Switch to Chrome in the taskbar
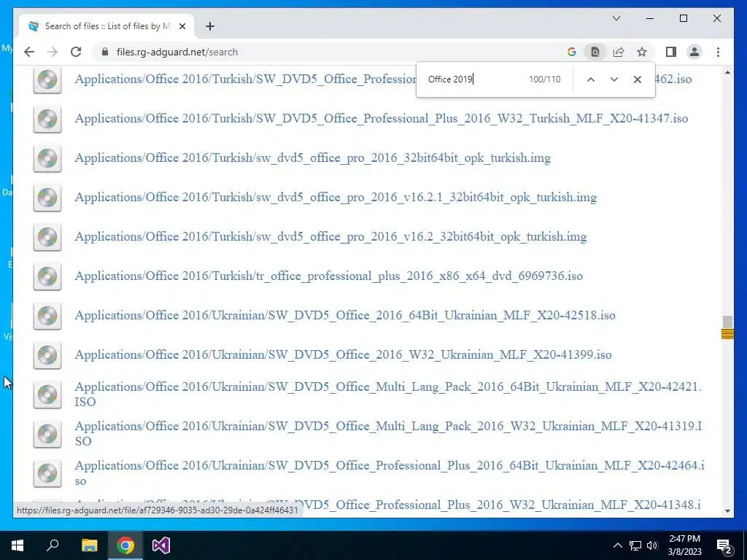The height and width of the screenshot is (560, 747). (125, 545)
